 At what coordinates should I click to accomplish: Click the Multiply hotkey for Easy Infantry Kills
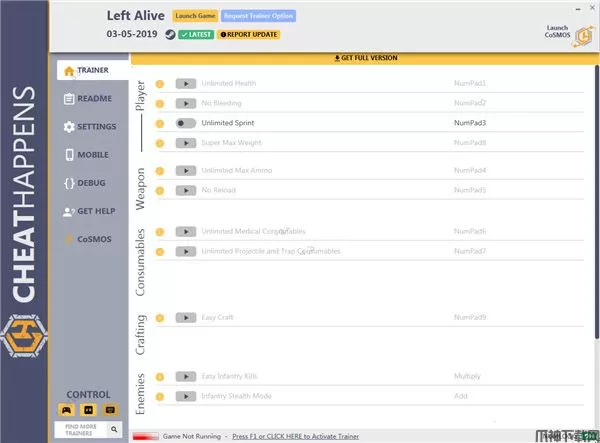coord(467,376)
